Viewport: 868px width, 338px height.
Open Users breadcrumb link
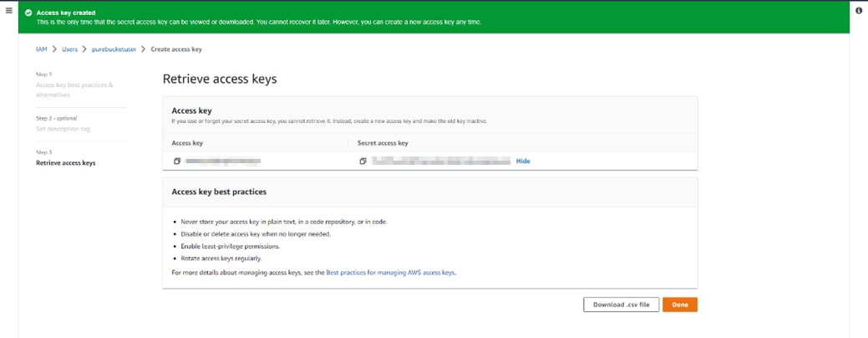[69, 49]
